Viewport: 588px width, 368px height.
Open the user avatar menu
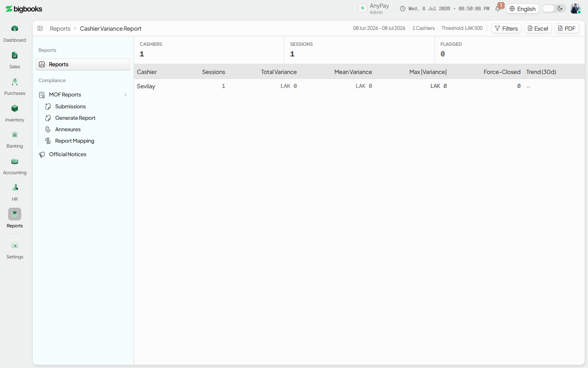click(576, 9)
